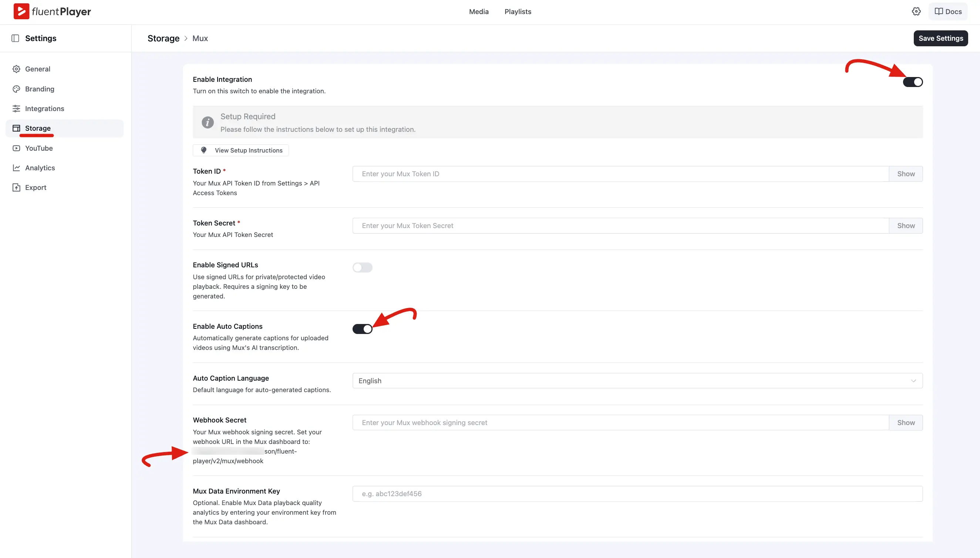Focus the Mux webhook signing secret field
980x558 pixels.
(620, 423)
